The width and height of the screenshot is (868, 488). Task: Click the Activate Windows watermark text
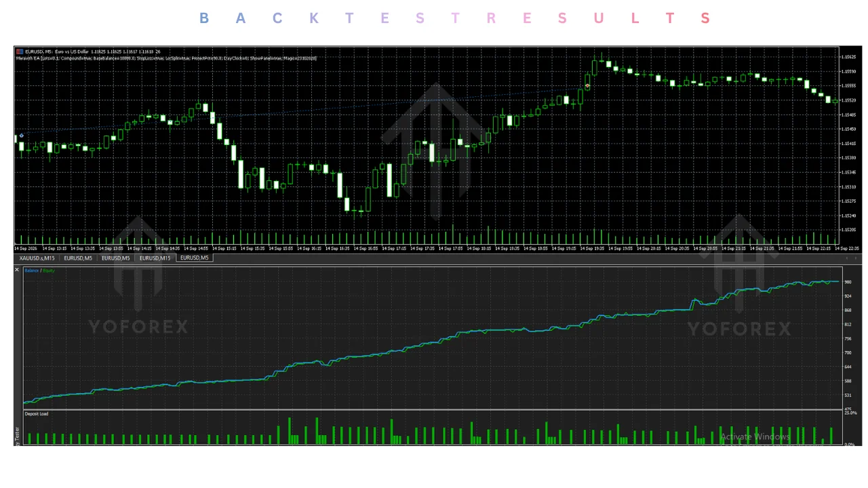(x=755, y=437)
